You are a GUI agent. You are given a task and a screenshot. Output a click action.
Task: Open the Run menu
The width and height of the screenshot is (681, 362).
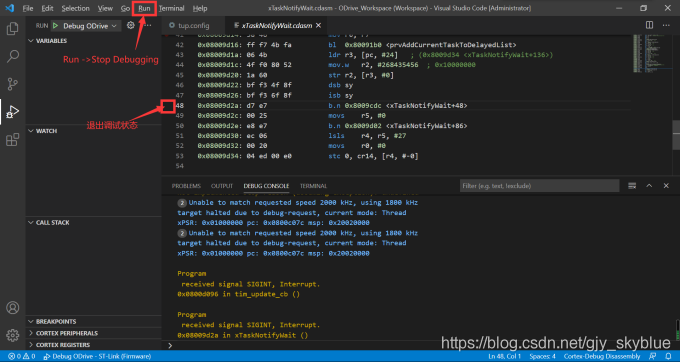(x=144, y=8)
